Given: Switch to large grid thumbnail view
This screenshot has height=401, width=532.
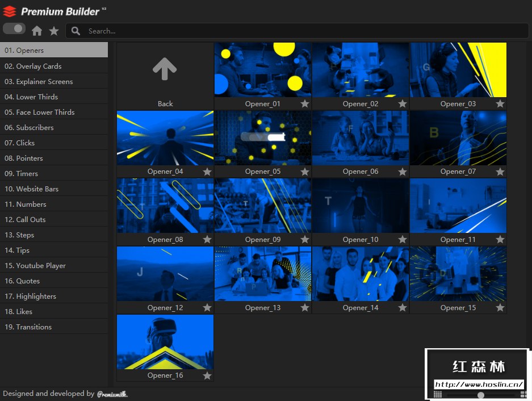Looking at the screenshot, I should pyautogui.click(x=523, y=394).
